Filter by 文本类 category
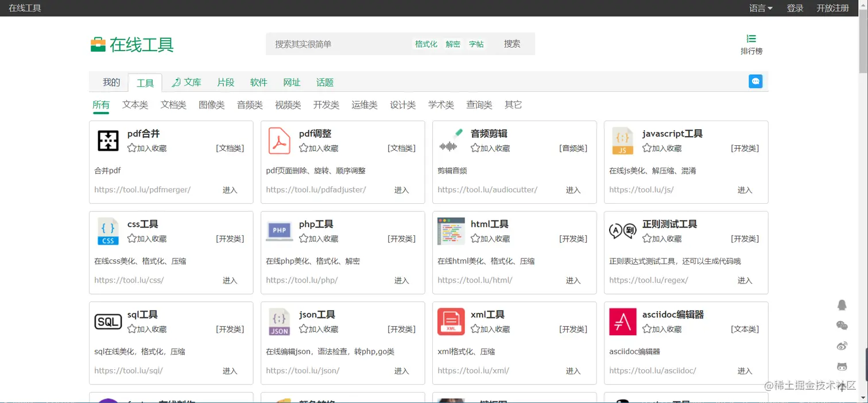The width and height of the screenshot is (868, 403). click(135, 105)
